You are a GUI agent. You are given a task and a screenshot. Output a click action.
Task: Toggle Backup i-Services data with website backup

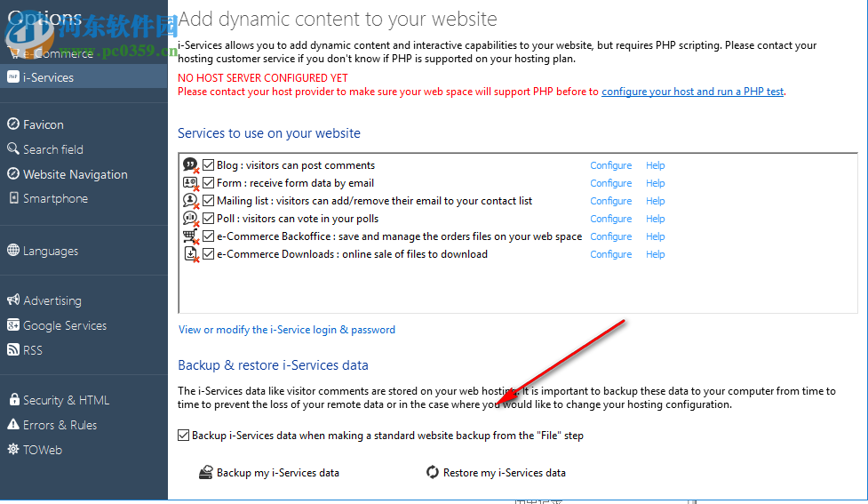(184, 436)
